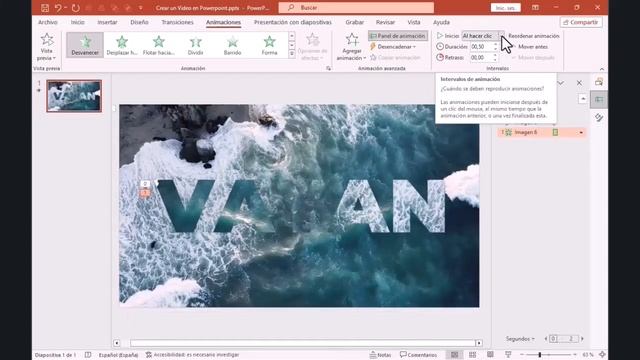Image resolution: width=640 pixels, height=360 pixels.
Task: Click the bottom icon in right sidebar
Action: coord(599,118)
